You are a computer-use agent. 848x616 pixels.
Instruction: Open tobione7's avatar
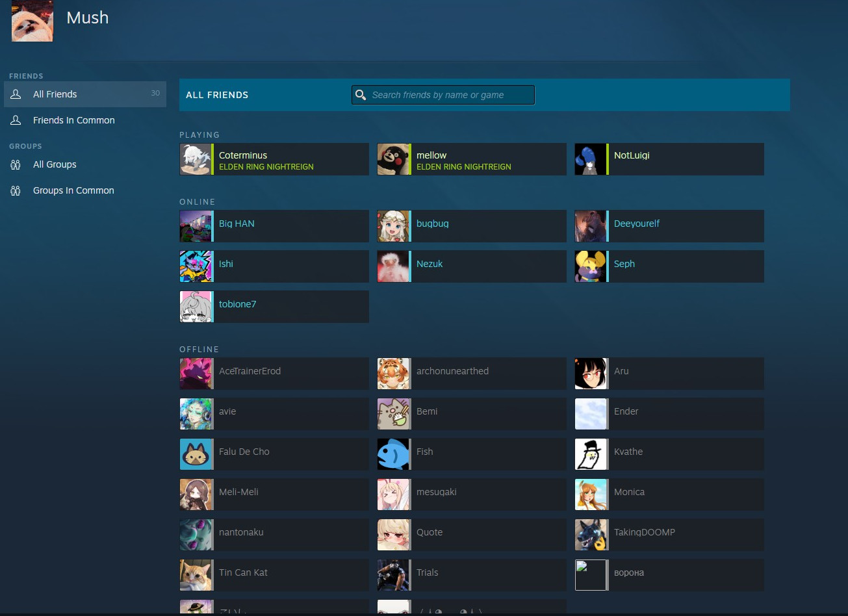(196, 307)
